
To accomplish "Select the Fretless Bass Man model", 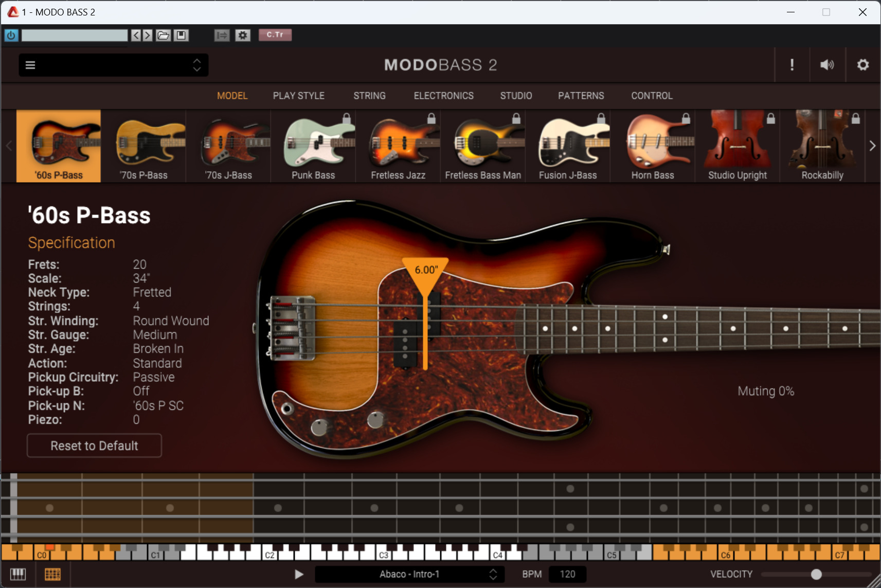I will [483, 146].
